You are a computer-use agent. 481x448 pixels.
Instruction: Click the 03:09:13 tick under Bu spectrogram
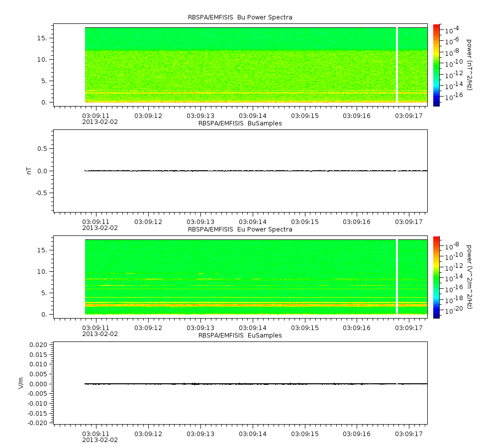[x=200, y=116]
